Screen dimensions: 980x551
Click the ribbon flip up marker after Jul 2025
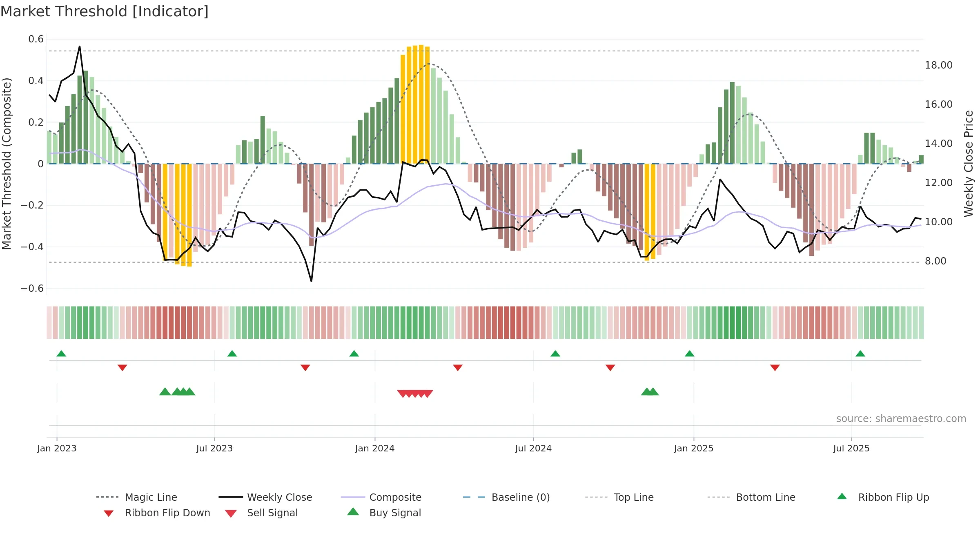(860, 353)
